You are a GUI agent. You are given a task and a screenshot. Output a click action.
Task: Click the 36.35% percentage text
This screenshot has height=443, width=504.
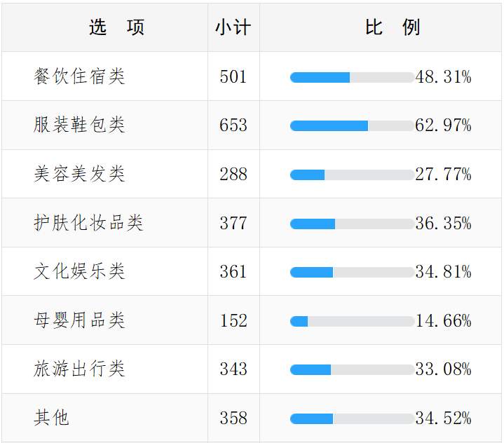(443, 224)
